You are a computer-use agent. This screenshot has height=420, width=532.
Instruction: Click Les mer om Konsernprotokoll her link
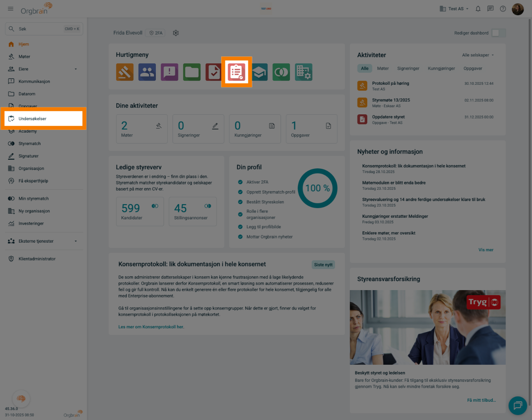point(151,327)
